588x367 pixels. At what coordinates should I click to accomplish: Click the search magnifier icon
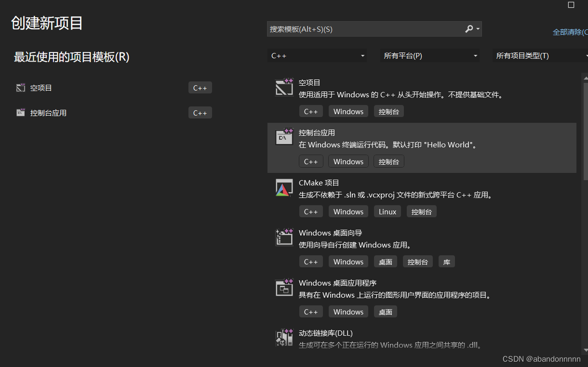tap(469, 29)
